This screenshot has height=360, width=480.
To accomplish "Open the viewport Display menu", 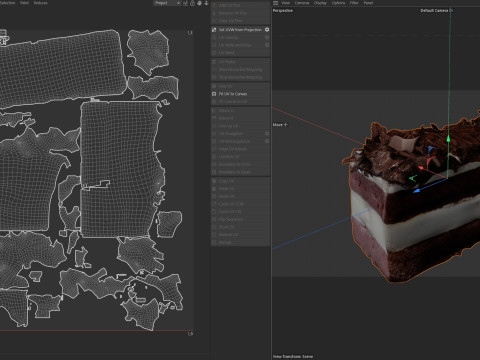I will coord(320,3).
